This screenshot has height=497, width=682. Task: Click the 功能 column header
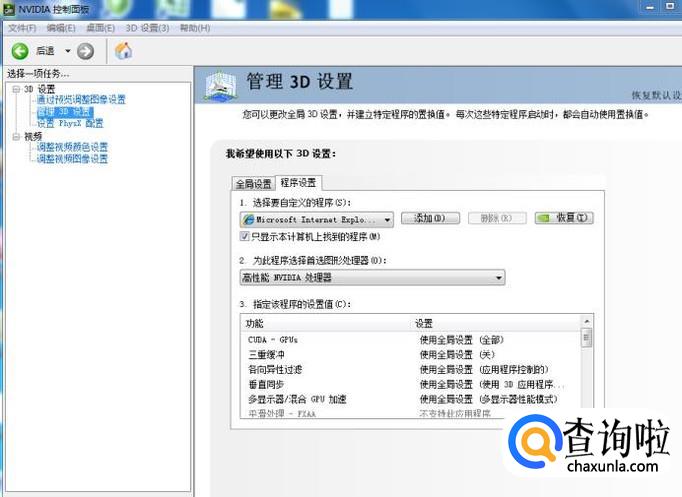coord(326,324)
